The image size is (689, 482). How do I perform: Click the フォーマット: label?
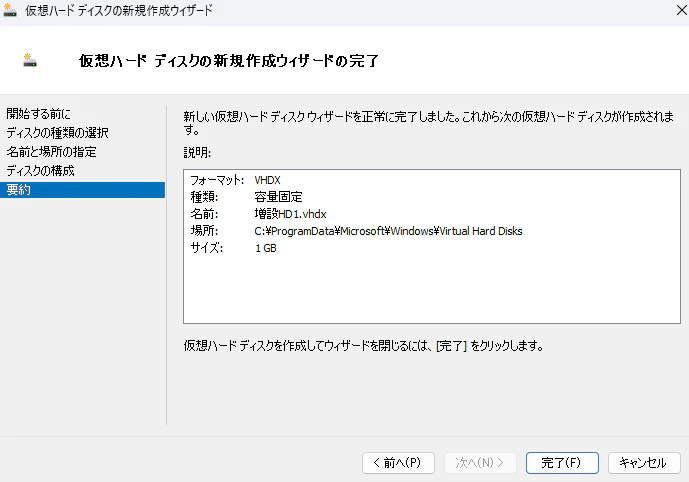pyautogui.click(x=217, y=180)
